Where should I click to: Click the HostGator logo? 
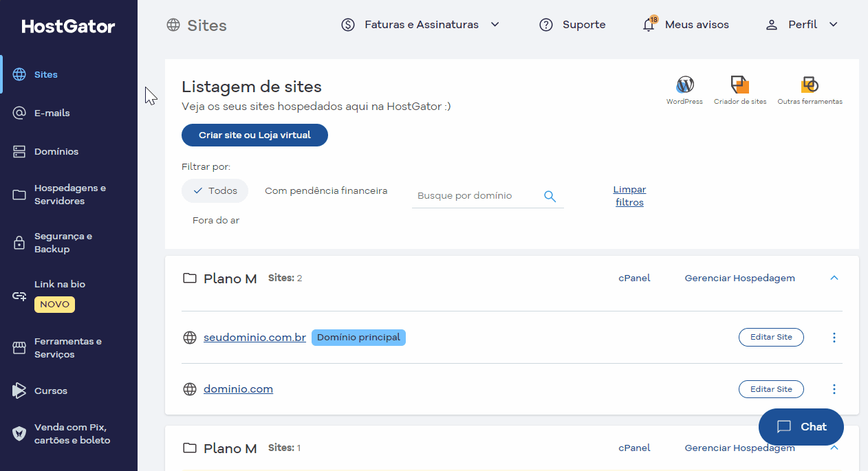68,27
